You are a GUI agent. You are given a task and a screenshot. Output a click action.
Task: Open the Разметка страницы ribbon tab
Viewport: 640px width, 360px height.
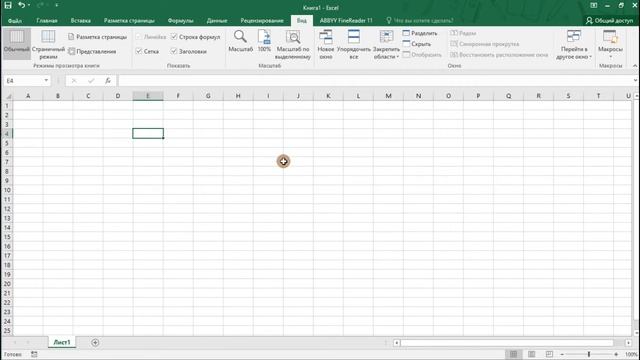click(129, 20)
